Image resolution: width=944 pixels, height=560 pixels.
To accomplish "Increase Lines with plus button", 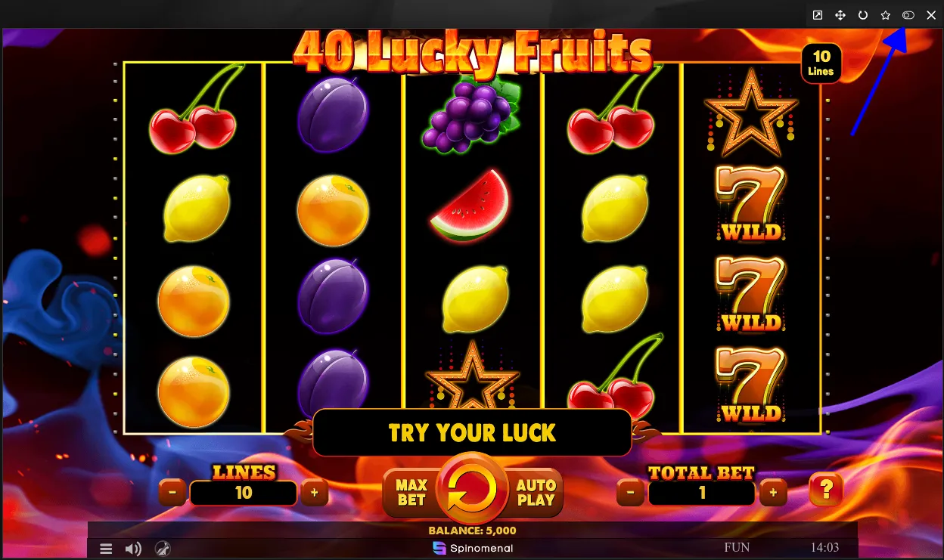I will tap(315, 493).
